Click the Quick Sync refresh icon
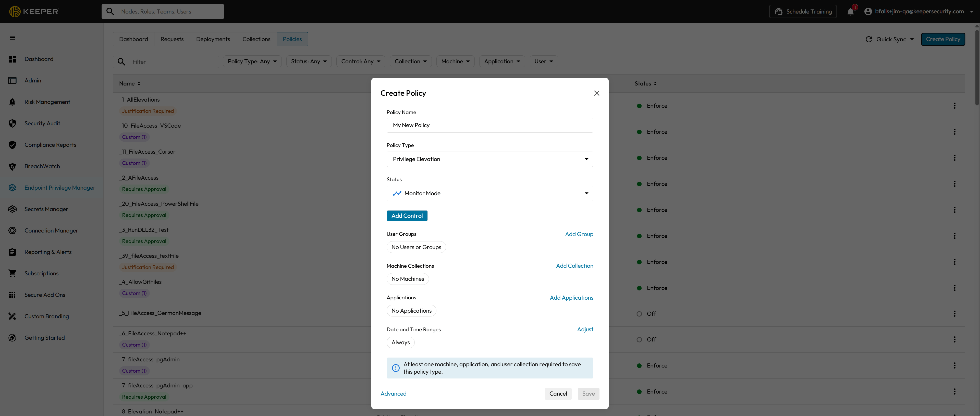Viewport: 980px width, 416px height. coord(868,39)
